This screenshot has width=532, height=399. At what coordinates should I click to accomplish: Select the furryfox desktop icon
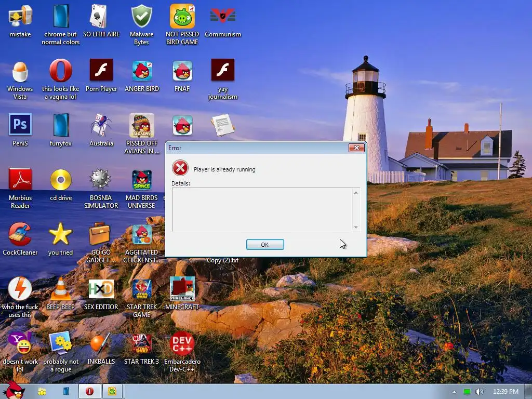[x=61, y=125]
